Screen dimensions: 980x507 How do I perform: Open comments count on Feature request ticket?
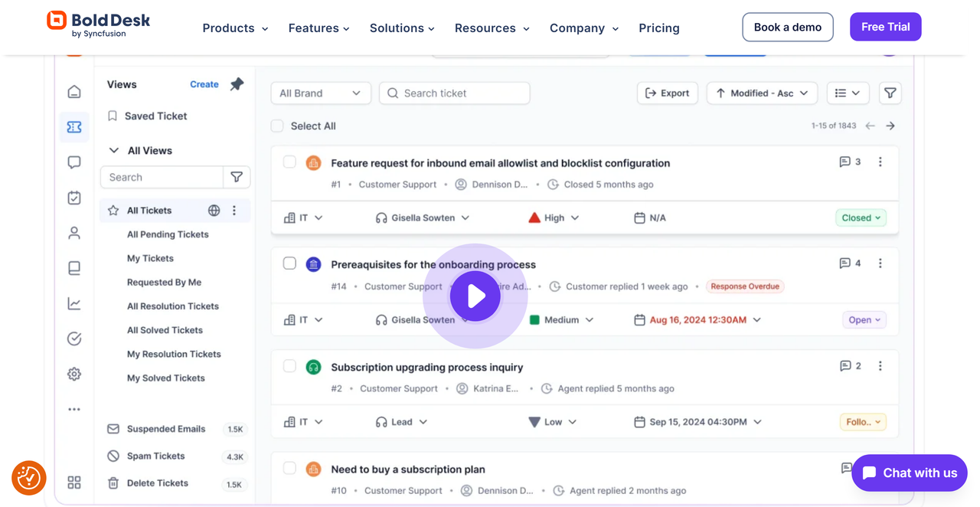[850, 162]
